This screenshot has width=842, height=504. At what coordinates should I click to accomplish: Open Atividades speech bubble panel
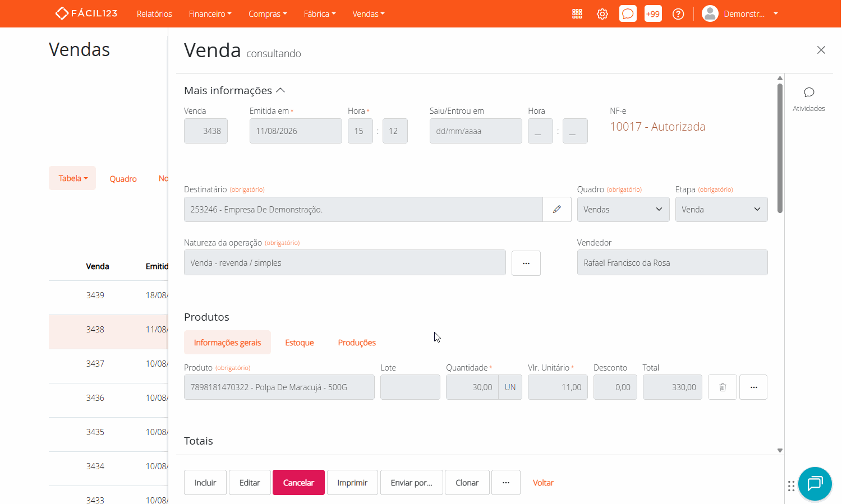tap(809, 99)
